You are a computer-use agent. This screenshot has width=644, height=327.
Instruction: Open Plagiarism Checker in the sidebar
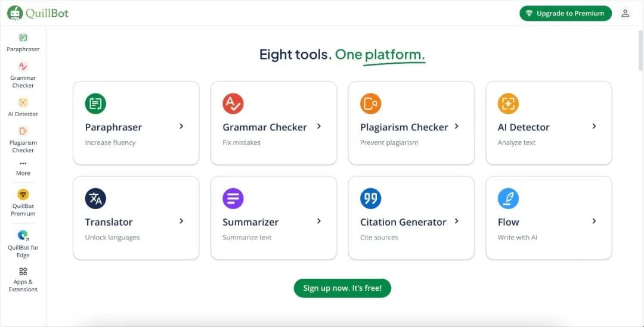coord(23,131)
